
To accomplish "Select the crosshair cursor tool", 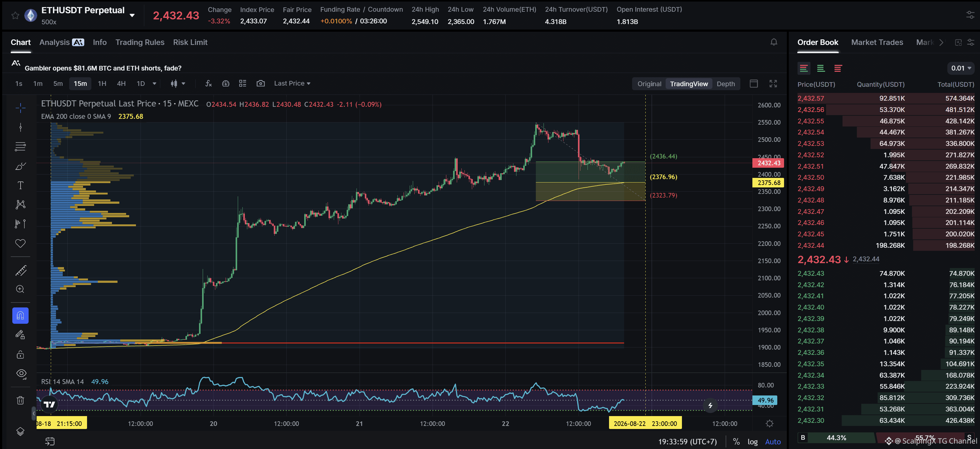I will pos(21,108).
